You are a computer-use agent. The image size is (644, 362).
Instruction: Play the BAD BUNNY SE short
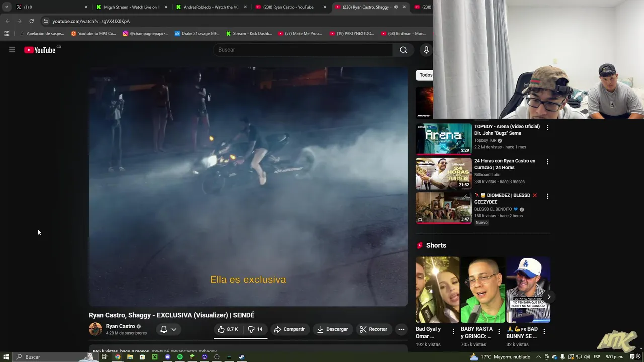528,290
